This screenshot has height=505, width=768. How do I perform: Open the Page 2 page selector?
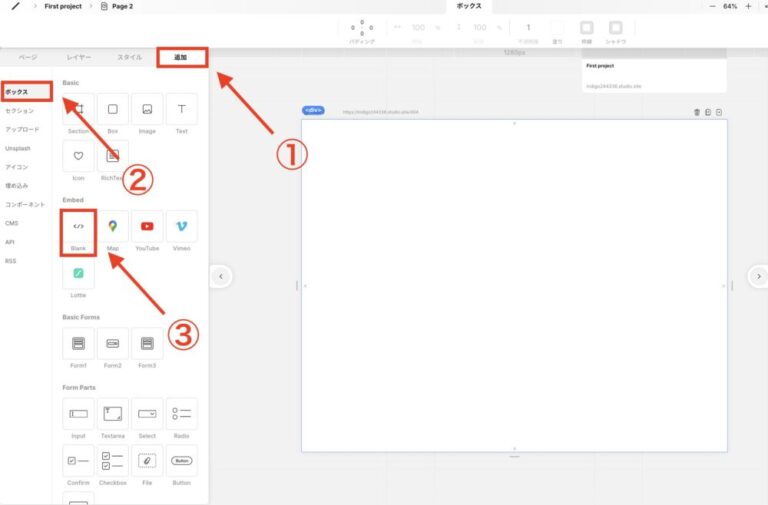118,6
